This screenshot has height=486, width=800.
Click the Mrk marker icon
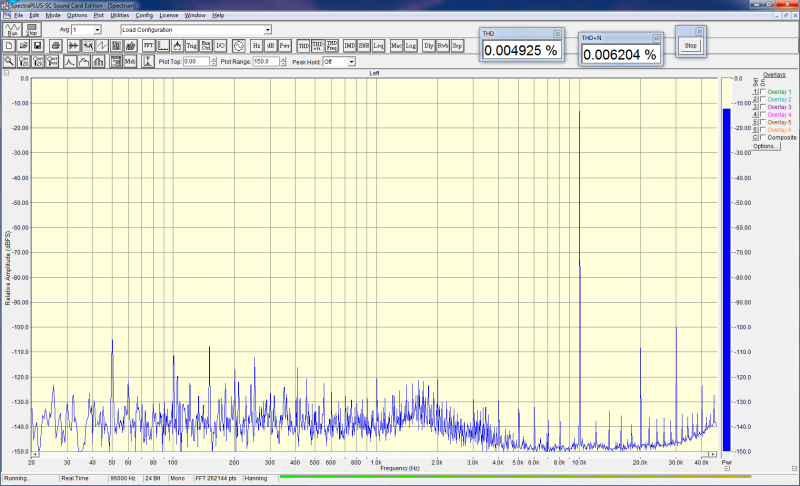pyautogui.click(x=130, y=62)
